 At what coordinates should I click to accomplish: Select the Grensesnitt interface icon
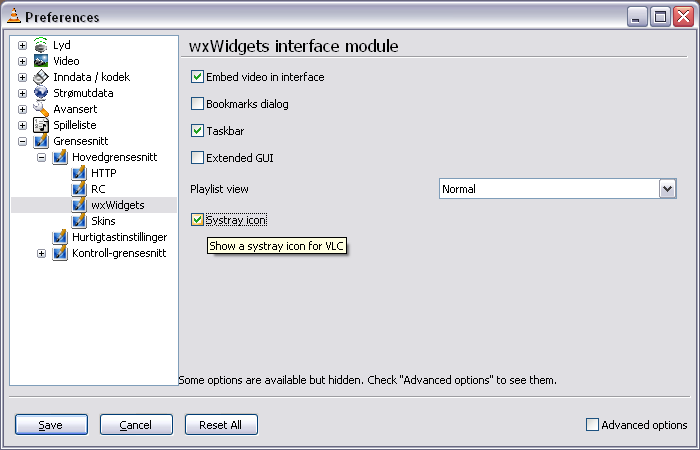[x=41, y=141]
